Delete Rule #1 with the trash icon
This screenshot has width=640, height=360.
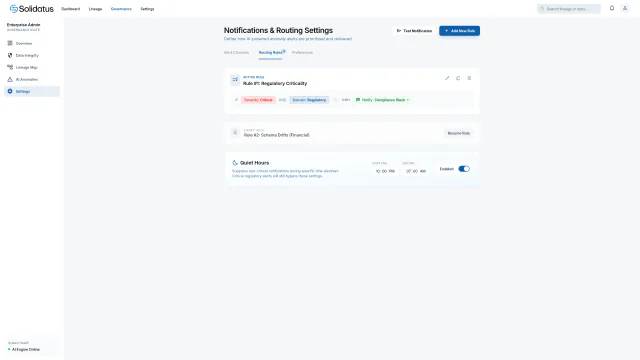tap(469, 78)
